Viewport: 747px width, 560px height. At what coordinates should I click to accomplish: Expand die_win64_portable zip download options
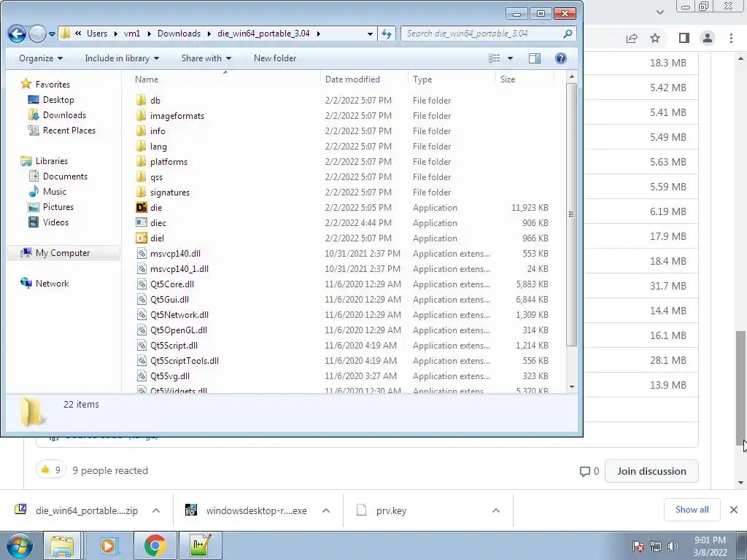point(156,510)
